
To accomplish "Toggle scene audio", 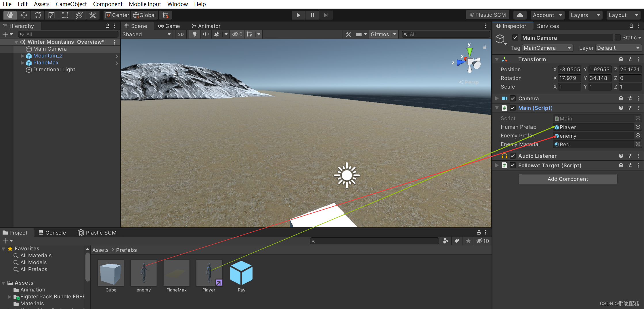I will [206, 34].
